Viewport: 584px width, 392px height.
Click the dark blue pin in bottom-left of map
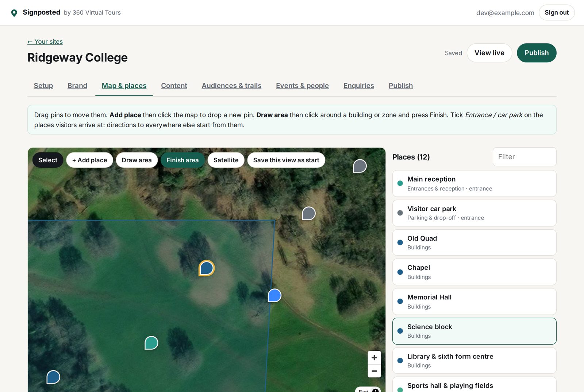(53, 377)
